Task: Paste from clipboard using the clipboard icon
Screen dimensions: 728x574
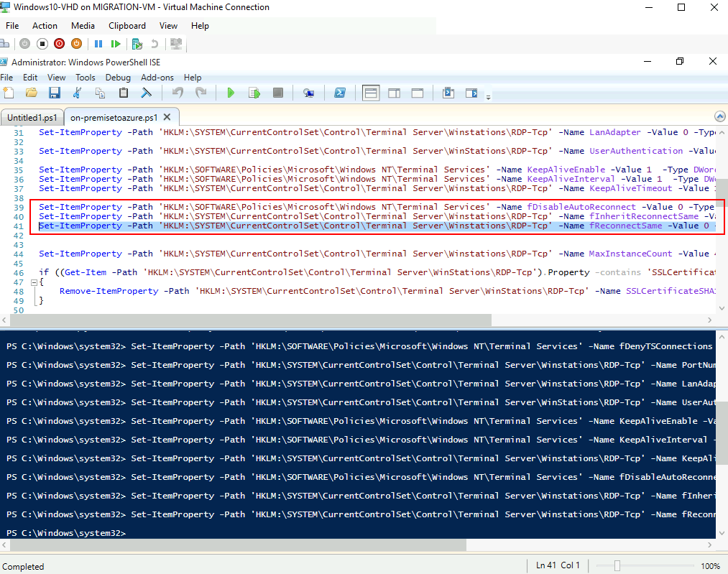Action: click(x=123, y=93)
